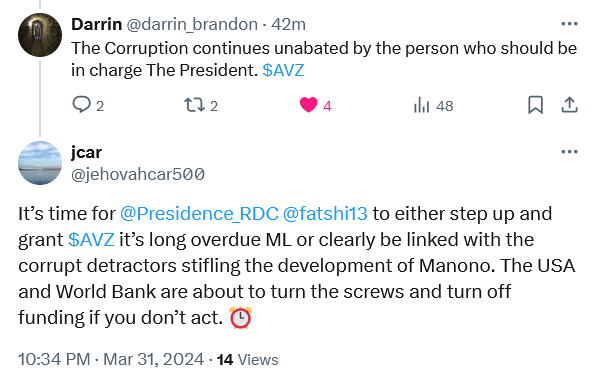Open replies on Darrin's tweet
The image size is (598, 385).
(88, 105)
